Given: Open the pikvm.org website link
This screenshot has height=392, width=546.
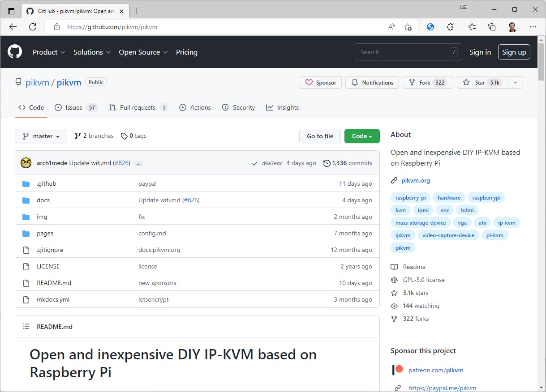Looking at the screenshot, I should 416,180.
